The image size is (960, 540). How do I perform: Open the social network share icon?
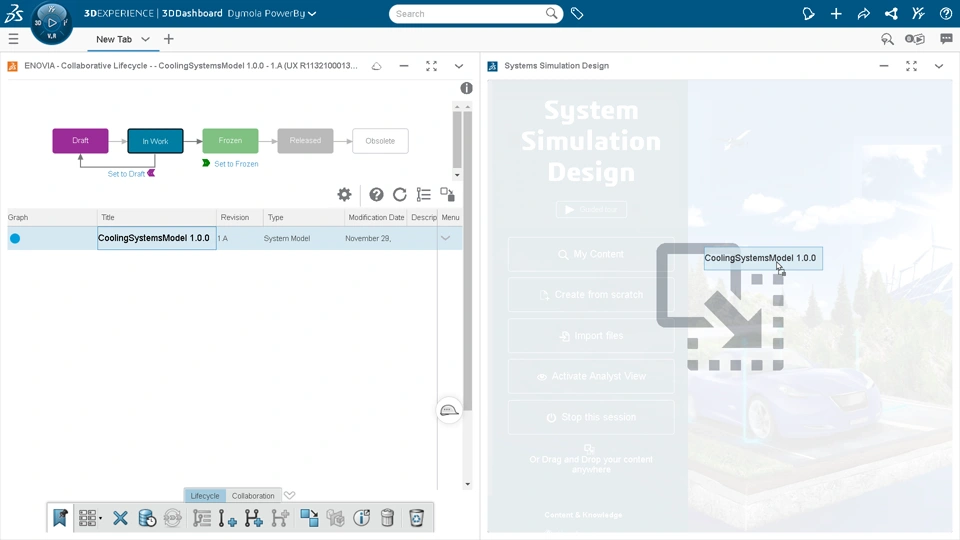891,13
